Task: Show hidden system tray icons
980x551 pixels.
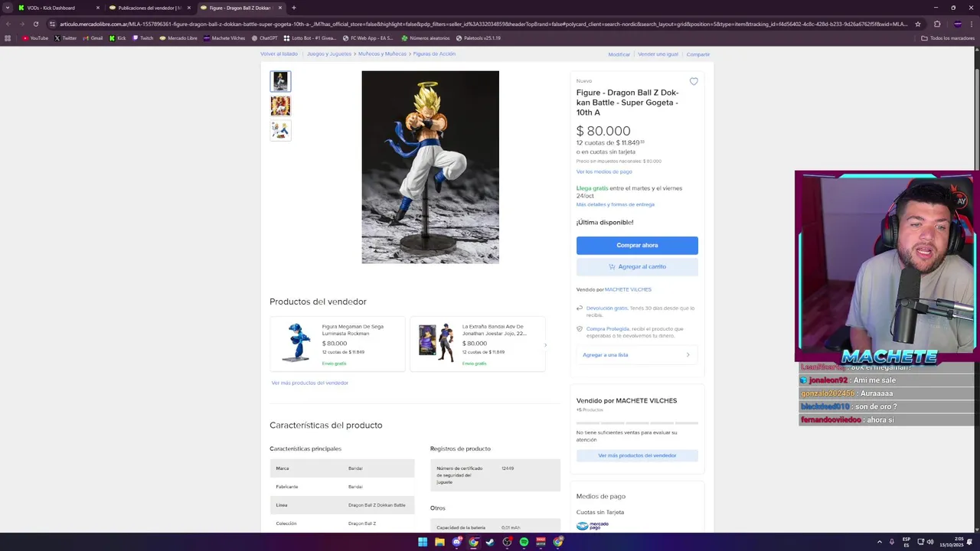Action: [x=879, y=542]
